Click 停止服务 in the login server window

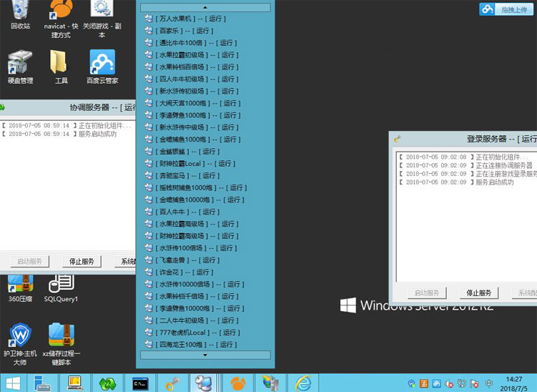click(478, 293)
